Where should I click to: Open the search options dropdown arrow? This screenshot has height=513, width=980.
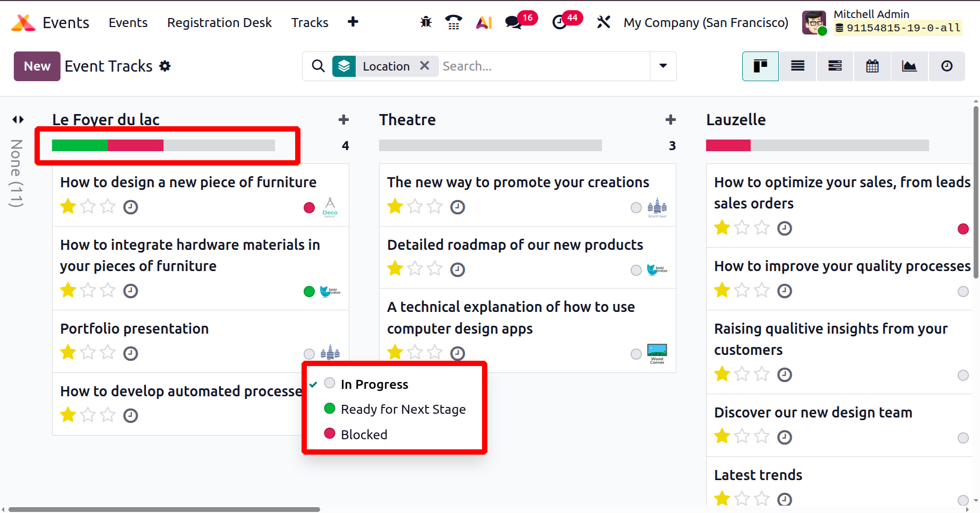click(663, 66)
